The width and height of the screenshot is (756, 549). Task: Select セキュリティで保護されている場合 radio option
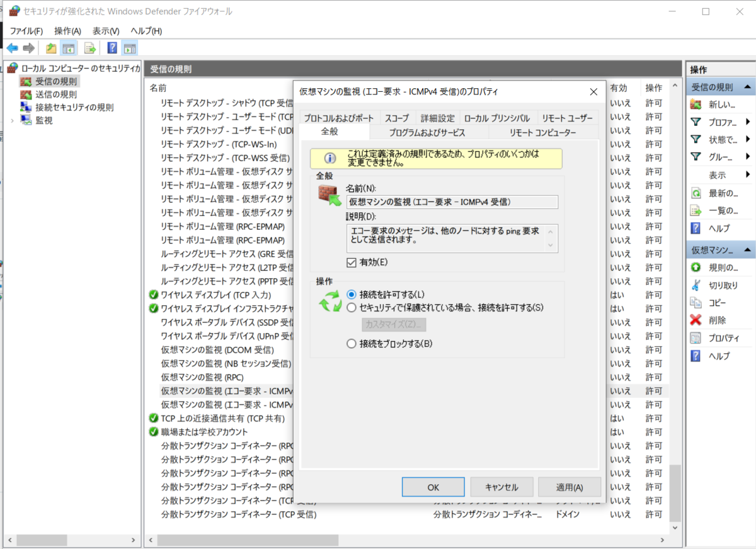point(352,307)
